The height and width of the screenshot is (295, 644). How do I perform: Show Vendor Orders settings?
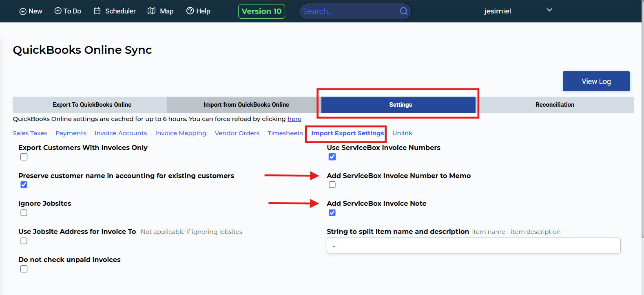237,133
